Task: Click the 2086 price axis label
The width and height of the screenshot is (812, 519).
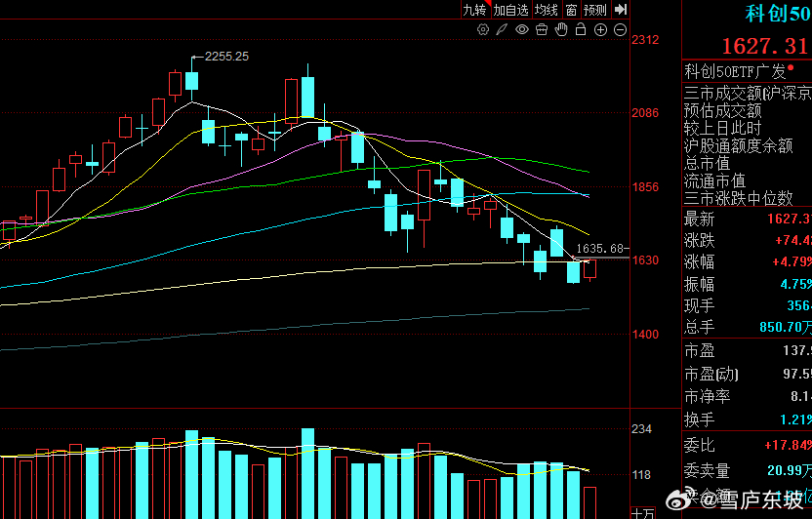Action: pyautogui.click(x=645, y=113)
